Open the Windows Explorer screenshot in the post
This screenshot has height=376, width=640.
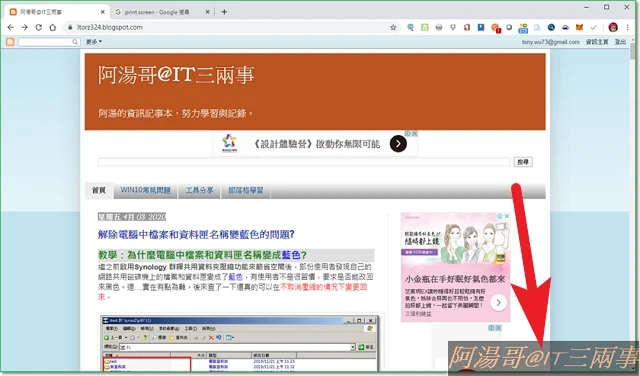tap(241, 343)
